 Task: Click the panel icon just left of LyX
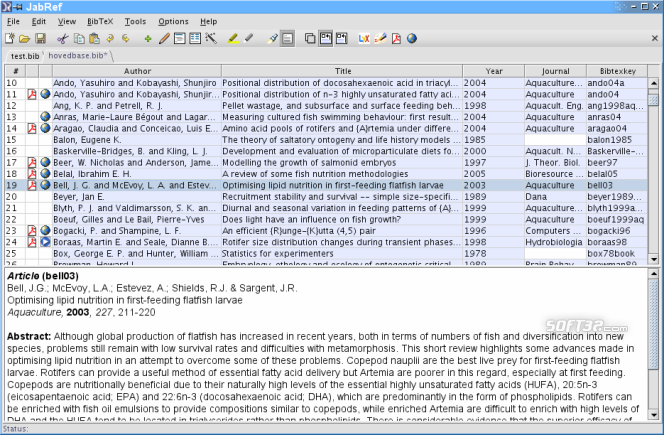(341, 39)
